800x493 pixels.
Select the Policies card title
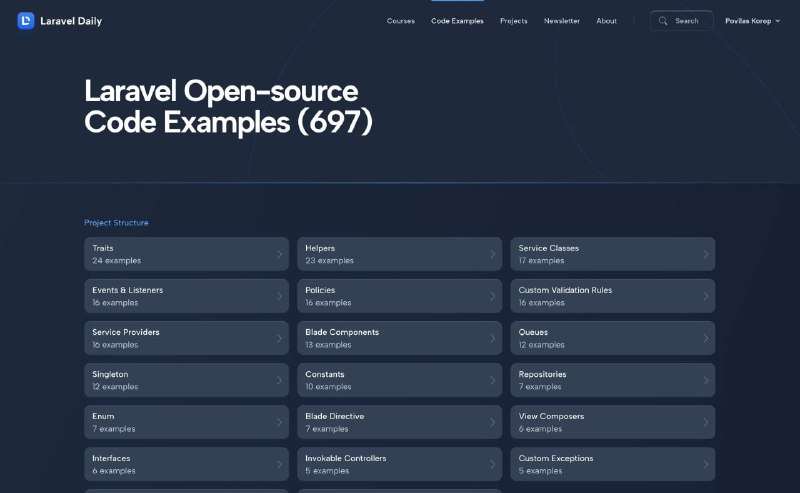pyautogui.click(x=320, y=290)
